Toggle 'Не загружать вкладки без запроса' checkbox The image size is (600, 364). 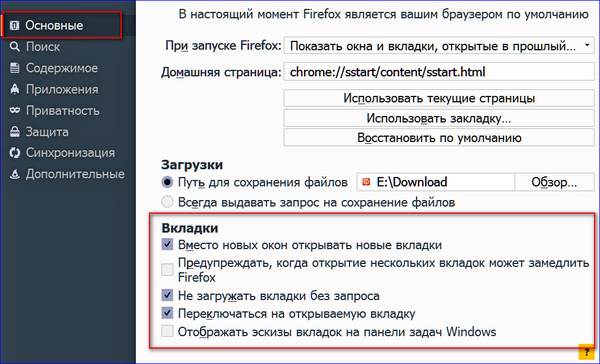[167, 295]
